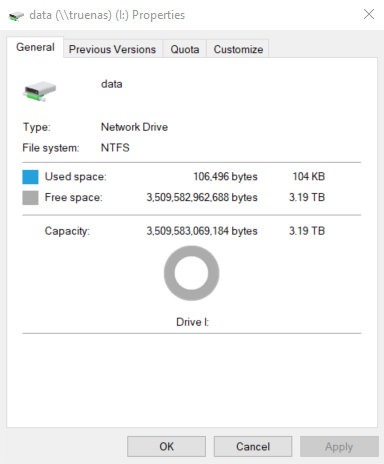
Task: Open the Previous Versions tab
Action: [x=112, y=49]
